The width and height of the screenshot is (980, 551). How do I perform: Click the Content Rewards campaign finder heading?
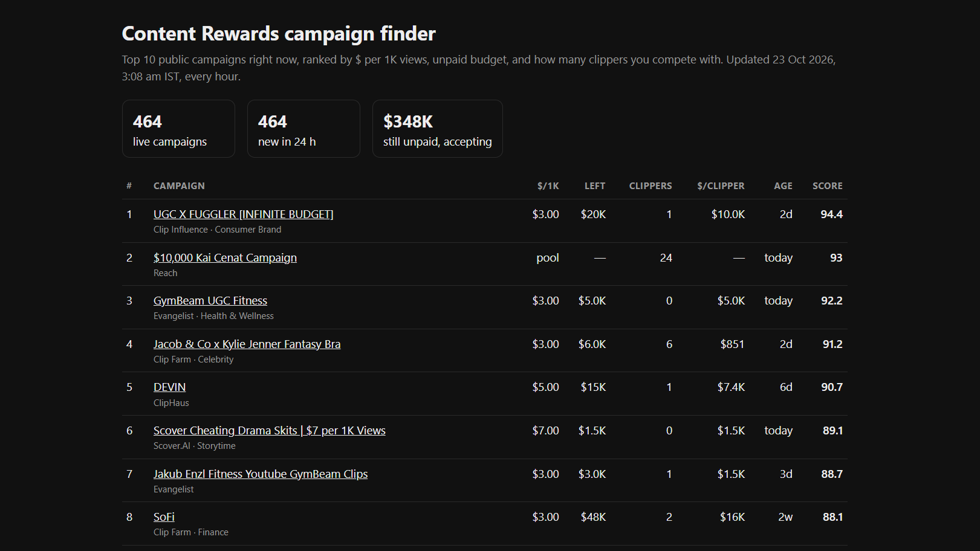(279, 34)
